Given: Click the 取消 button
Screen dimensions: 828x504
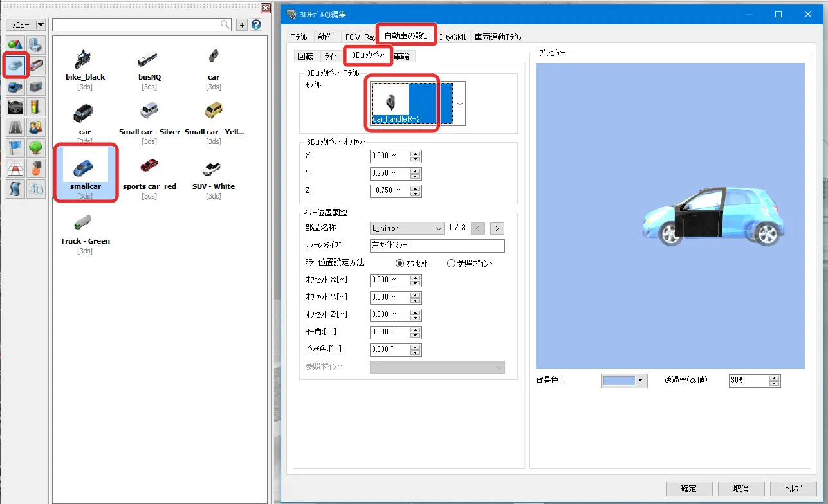Looking at the screenshot, I should point(741,489).
